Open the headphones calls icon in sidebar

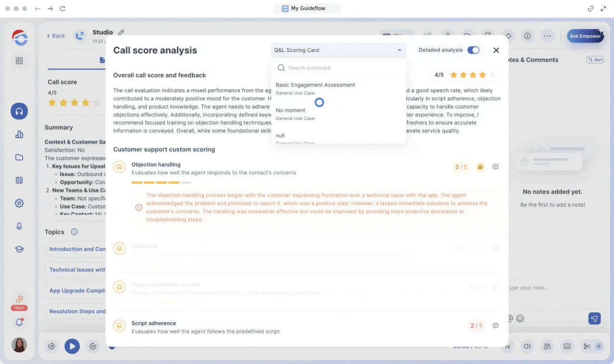pyautogui.click(x=19, y=111)
